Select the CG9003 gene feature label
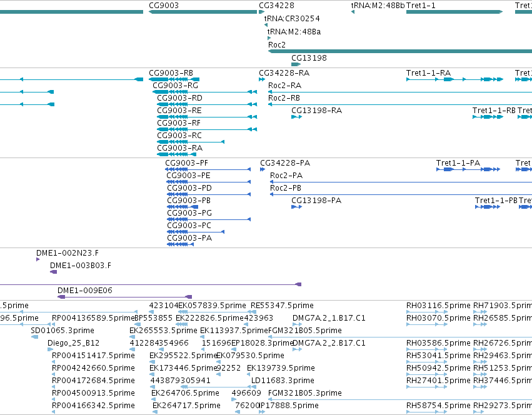 pos(164,6)
